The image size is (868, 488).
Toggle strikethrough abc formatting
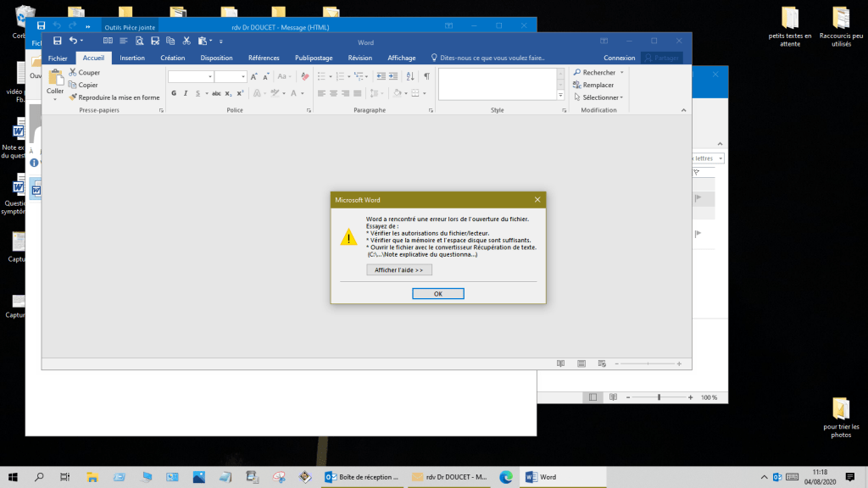[x=216, y=93]
